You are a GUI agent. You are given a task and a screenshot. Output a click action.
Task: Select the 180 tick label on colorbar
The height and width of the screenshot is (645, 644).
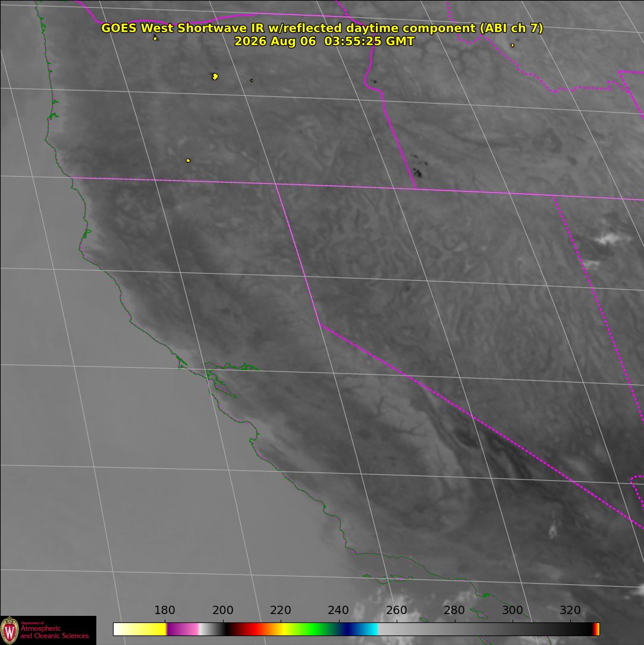pyautogui.click(x=165, y=610)
